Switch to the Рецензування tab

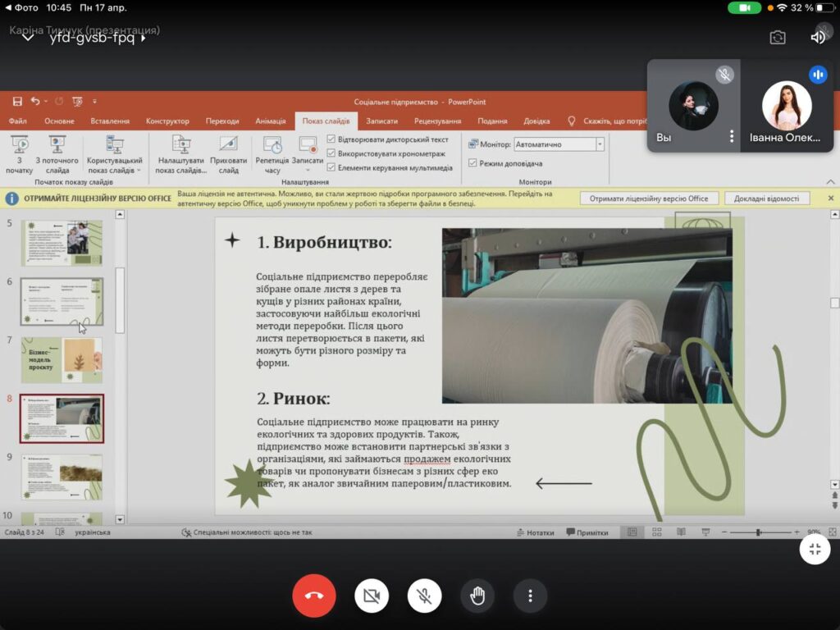click(437, 121)
